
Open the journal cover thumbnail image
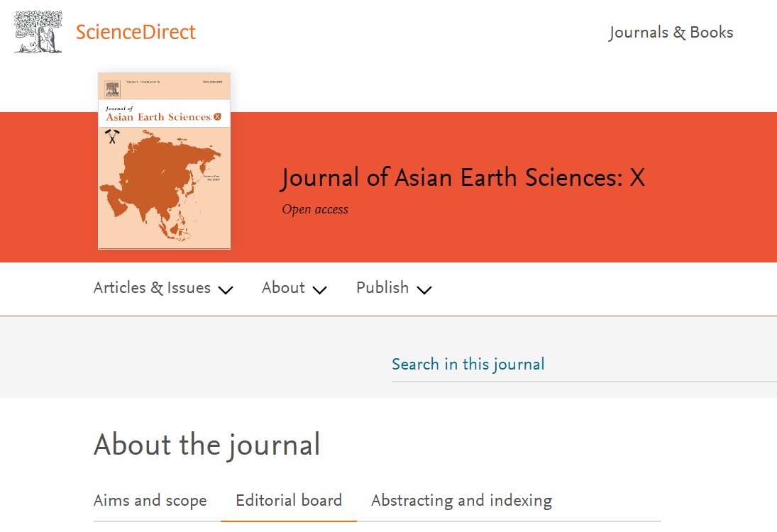click(165, 161)
